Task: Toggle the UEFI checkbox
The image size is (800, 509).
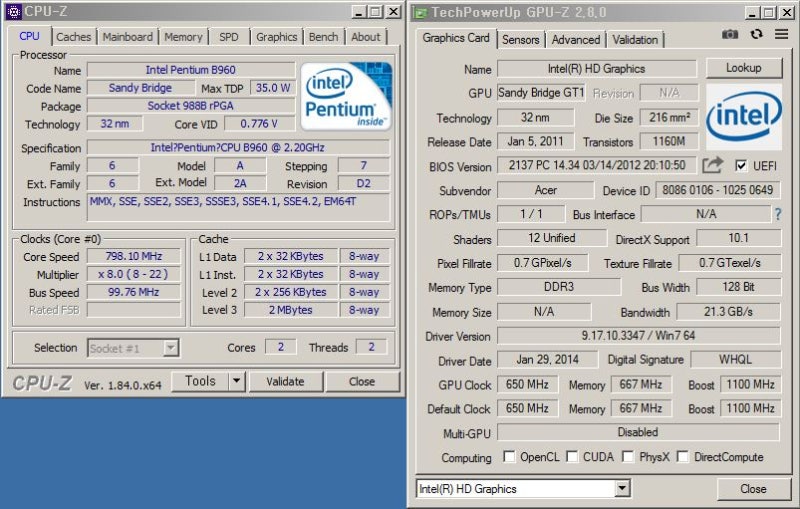Action: [741, 165]
